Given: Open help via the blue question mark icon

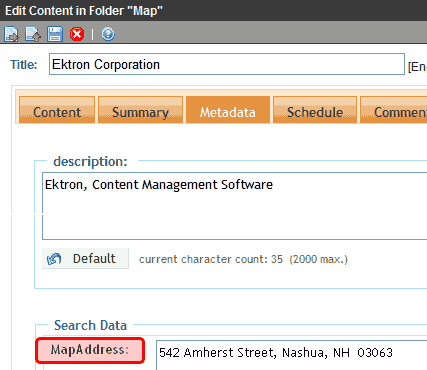Looking at the screenshot, I should tap(108, 34).
